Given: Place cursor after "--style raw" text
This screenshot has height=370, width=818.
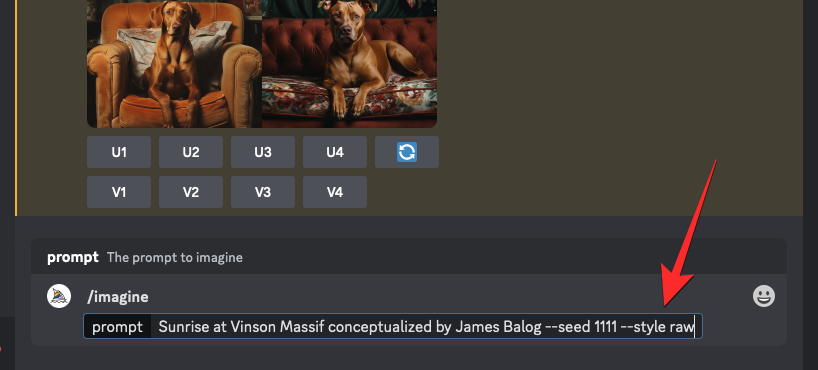Looking at the screenshot, I should tap(695, 327).
